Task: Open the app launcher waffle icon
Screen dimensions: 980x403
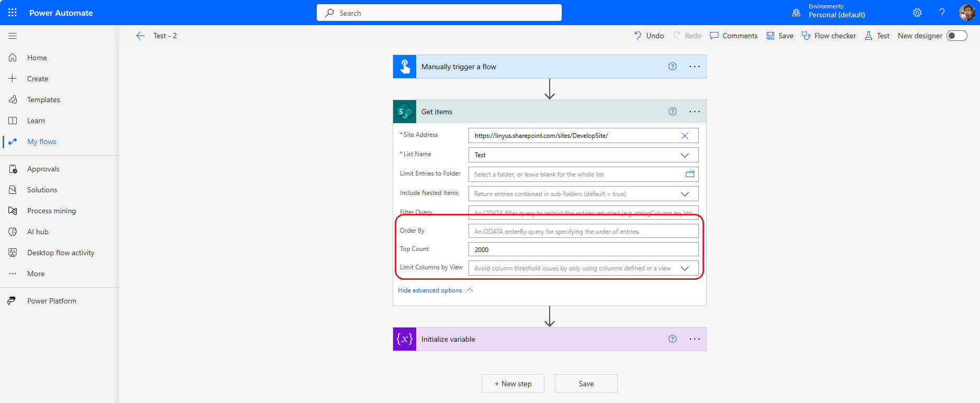Action: click(x=13, y=13)
